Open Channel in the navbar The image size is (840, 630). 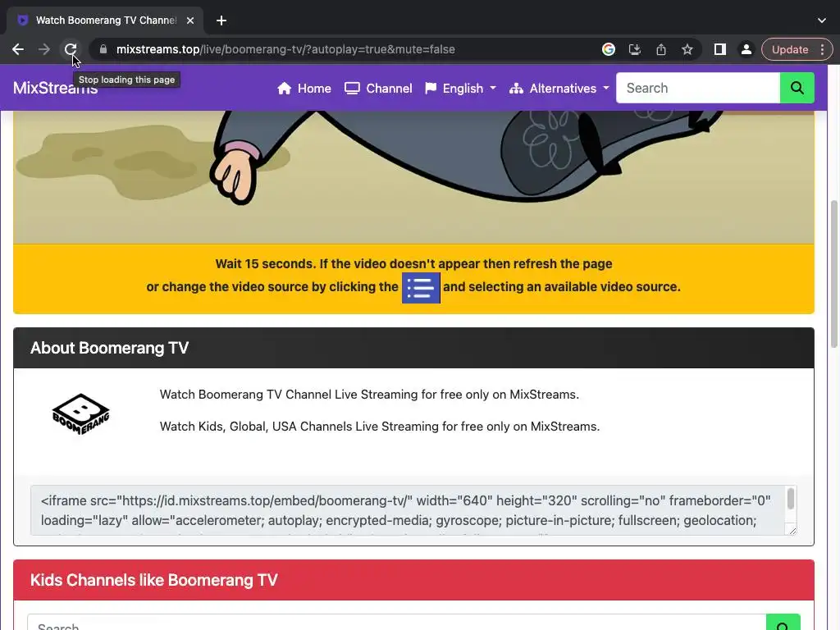378,89
